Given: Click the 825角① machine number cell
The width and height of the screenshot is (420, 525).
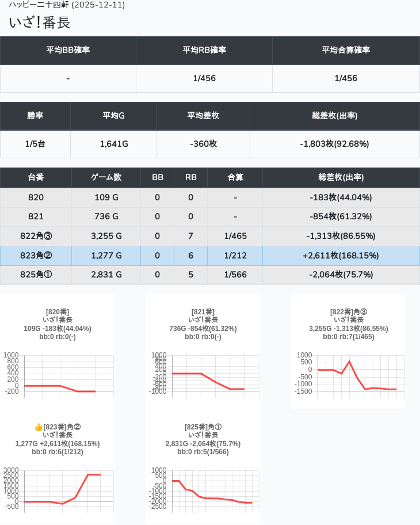Looking at the screenshot, I should (x=36, y=275).
